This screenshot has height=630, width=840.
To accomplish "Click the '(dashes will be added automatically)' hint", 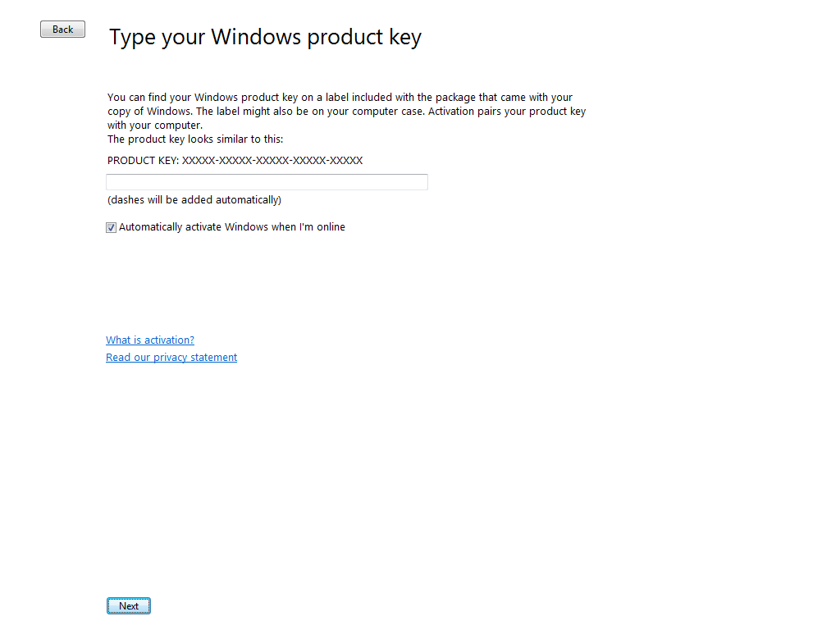I will click(x=194, y=200).
